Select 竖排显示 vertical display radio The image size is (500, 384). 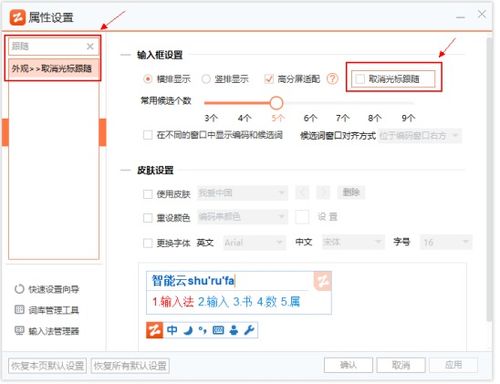pyautogui.click(x=206, y=79)
